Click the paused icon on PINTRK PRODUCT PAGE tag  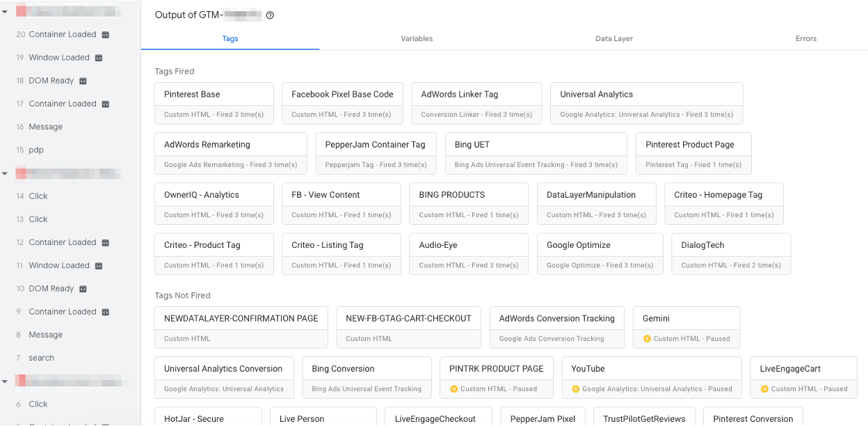(453, 389)
